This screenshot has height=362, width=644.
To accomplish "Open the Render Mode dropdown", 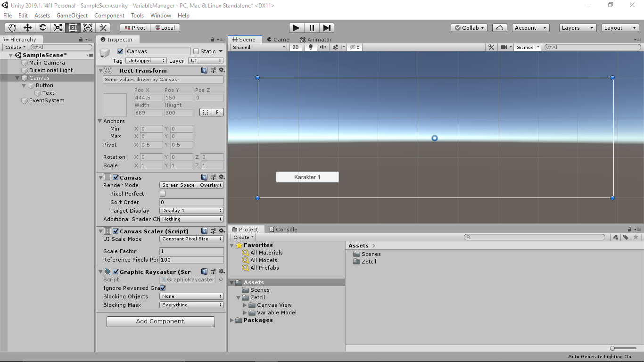I will (x=191, y=185).
